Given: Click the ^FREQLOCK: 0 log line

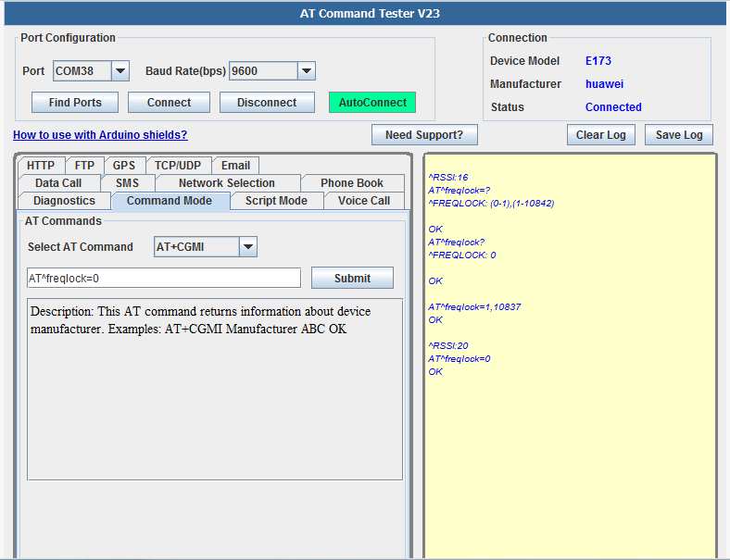Looking at the screenshot, I should point(462,255).
